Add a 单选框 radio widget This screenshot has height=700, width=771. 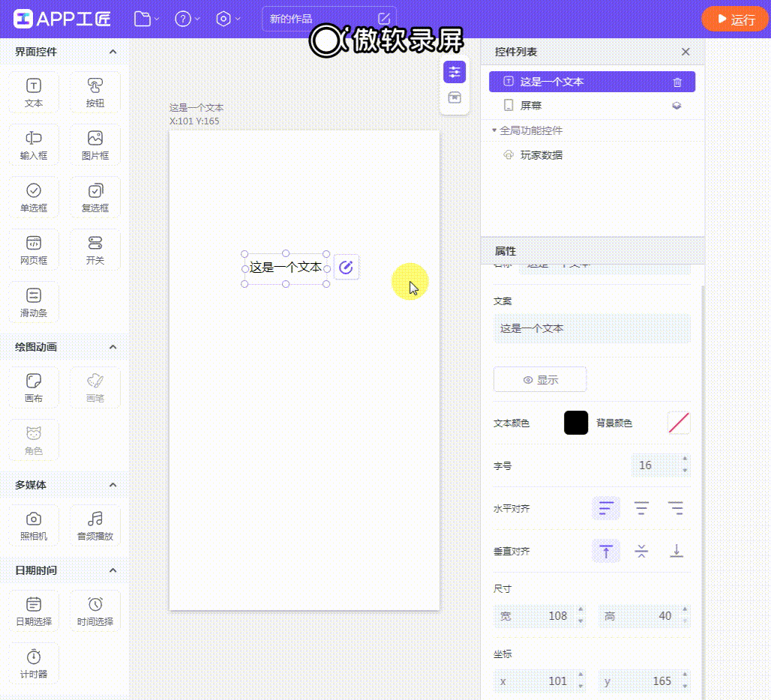(x=34, y=197)
